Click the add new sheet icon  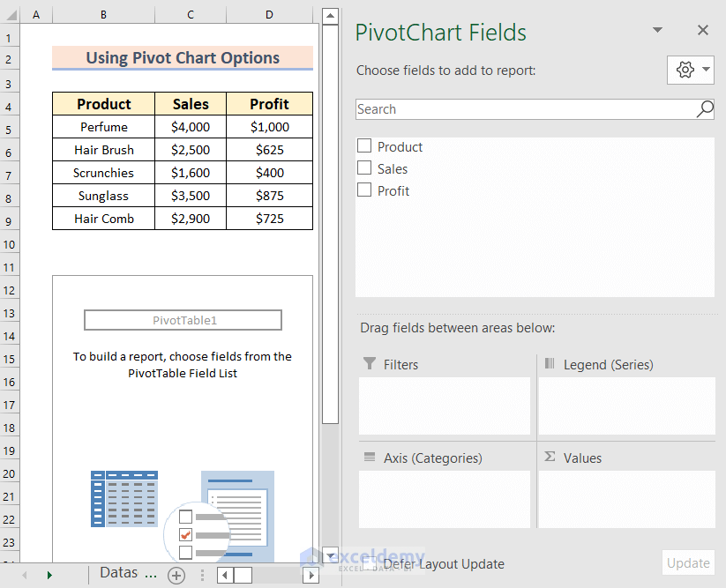coord(176,576)
